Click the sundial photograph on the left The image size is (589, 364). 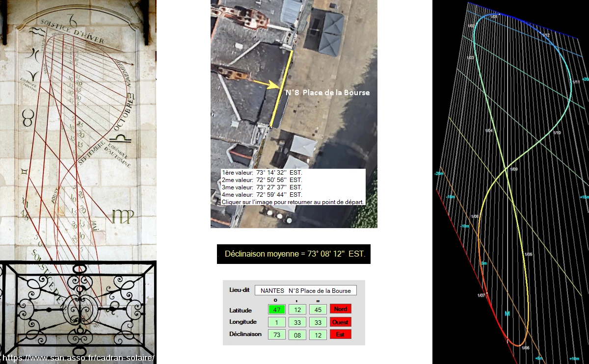[x=79, y=147]
